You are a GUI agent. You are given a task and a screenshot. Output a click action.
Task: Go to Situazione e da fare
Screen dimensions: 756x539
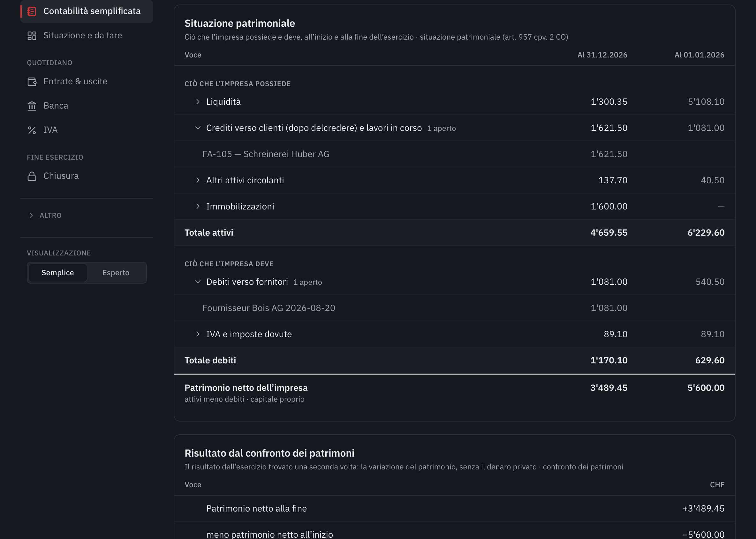(87, 35)
